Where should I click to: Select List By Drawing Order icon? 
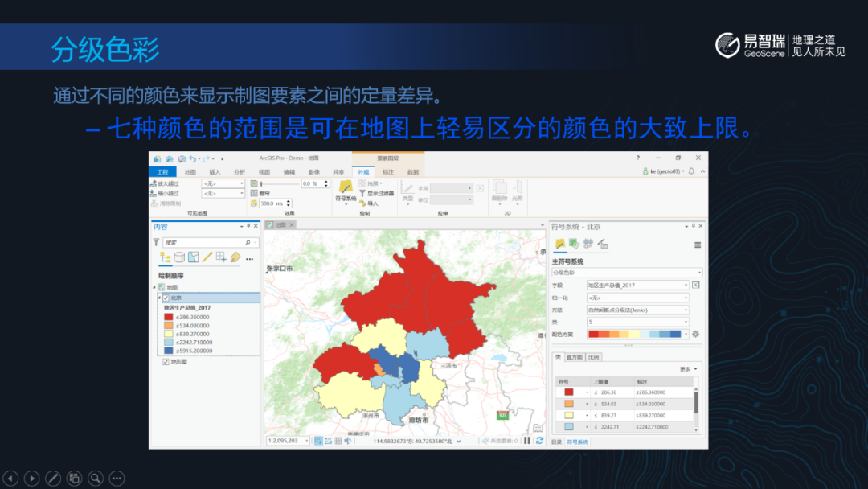click(x=165, y=257)
